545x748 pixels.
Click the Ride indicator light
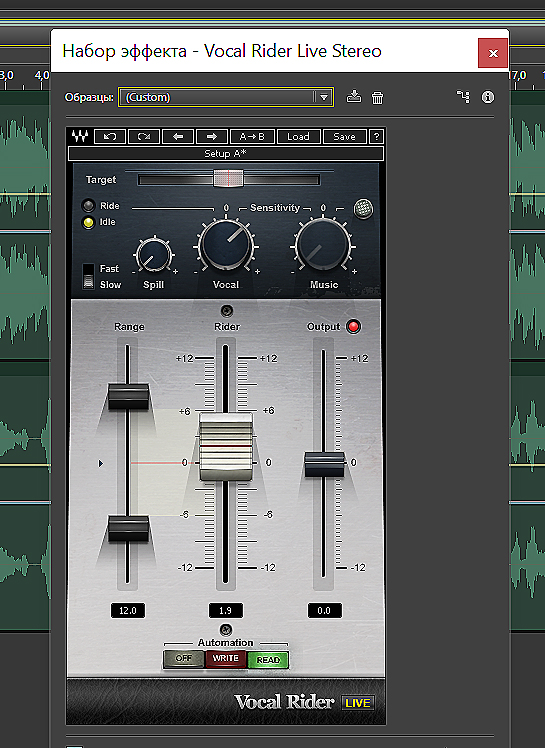(x=88, y=206)
